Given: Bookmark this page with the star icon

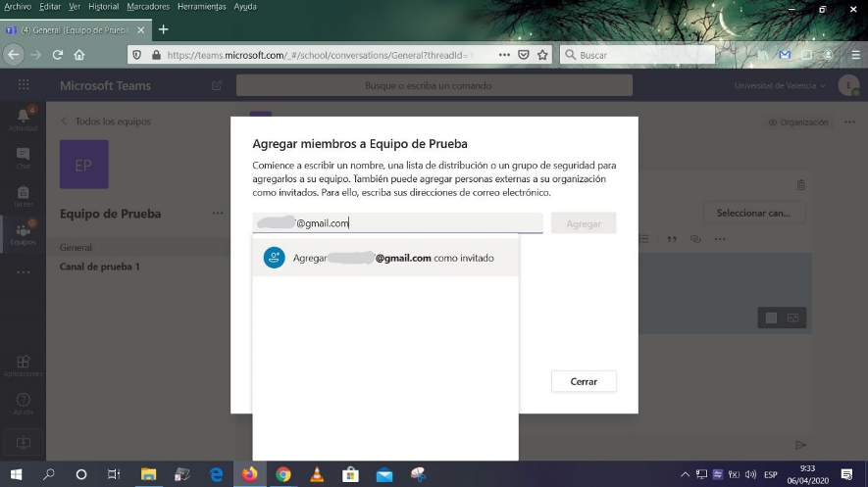Looking at the screenshot, I should [542, 55].
